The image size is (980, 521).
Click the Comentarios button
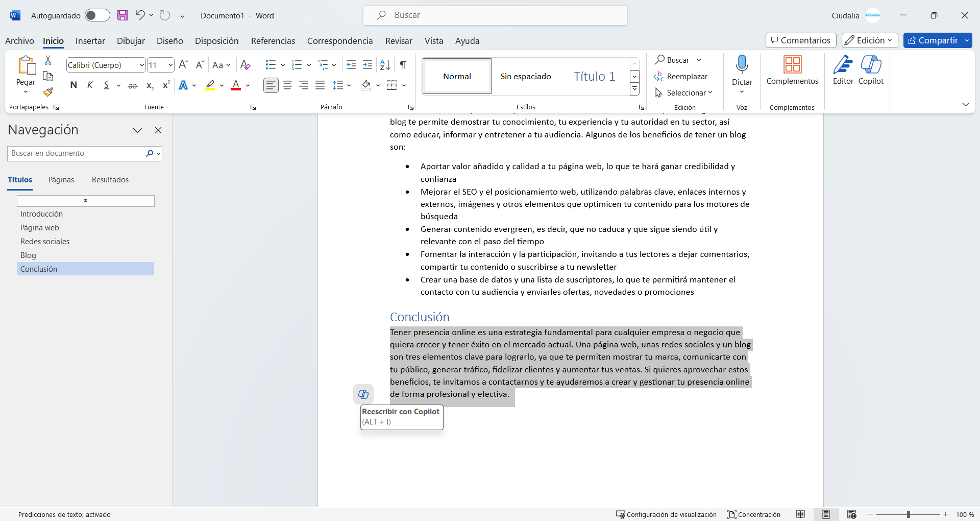coord(801,40)
